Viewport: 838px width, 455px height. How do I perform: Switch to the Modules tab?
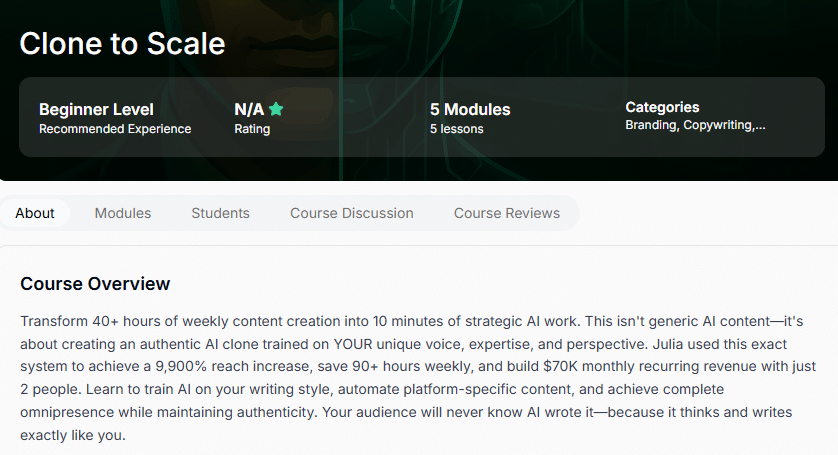(x=123, y=213)
